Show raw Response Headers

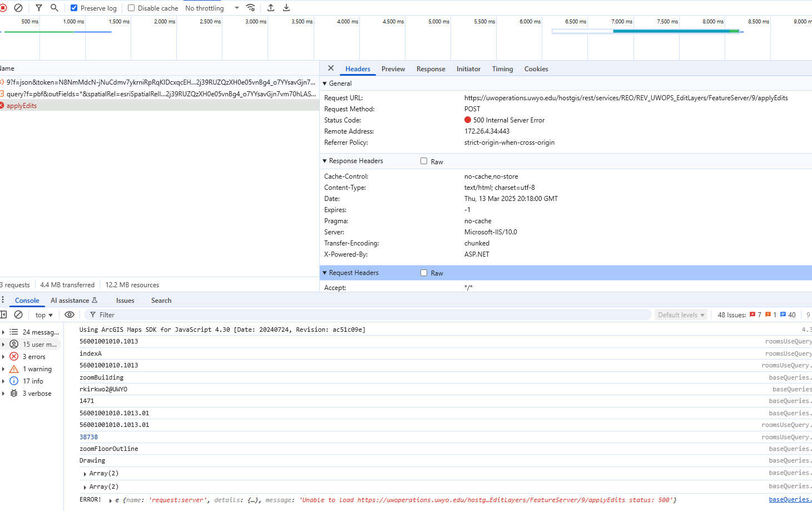pyautogui.click(x=424, y=161)
